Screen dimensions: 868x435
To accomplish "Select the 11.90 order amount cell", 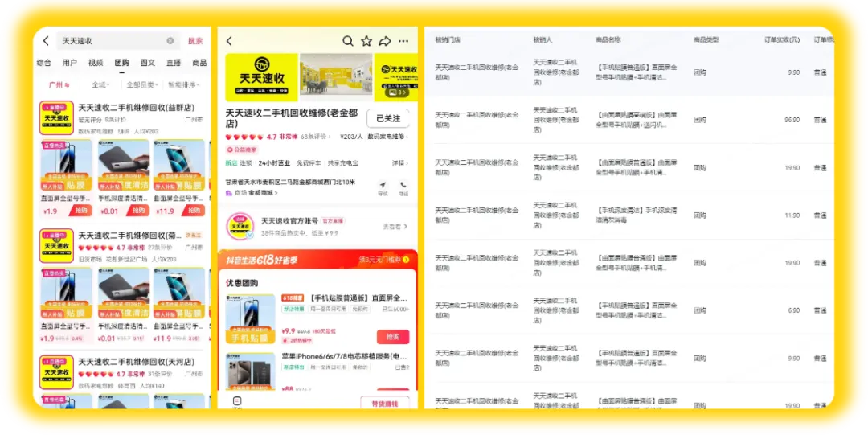I will coord(792,215).
